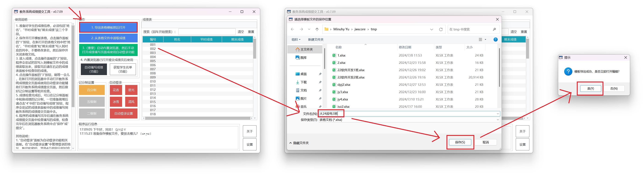Screen dimensions: 644x174
Task: Select the orange 百分制 scoring button
Action: (92, 90)
